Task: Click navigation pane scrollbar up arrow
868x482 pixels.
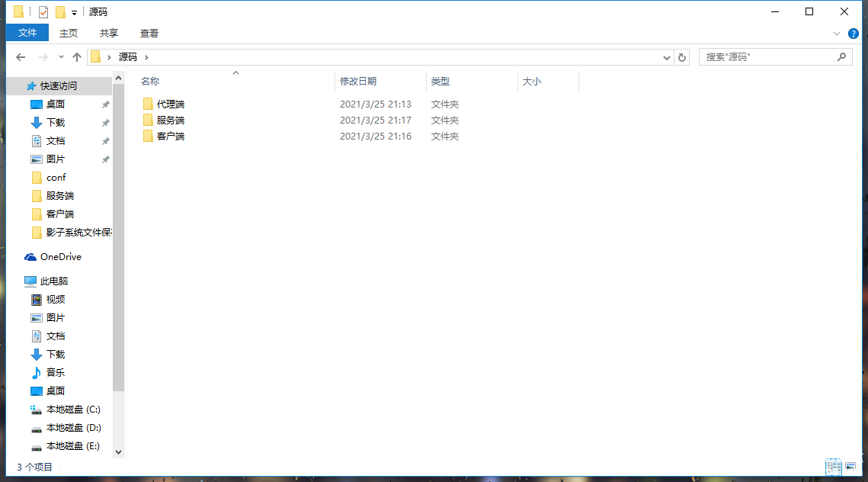Action: [x=118, y=79]
